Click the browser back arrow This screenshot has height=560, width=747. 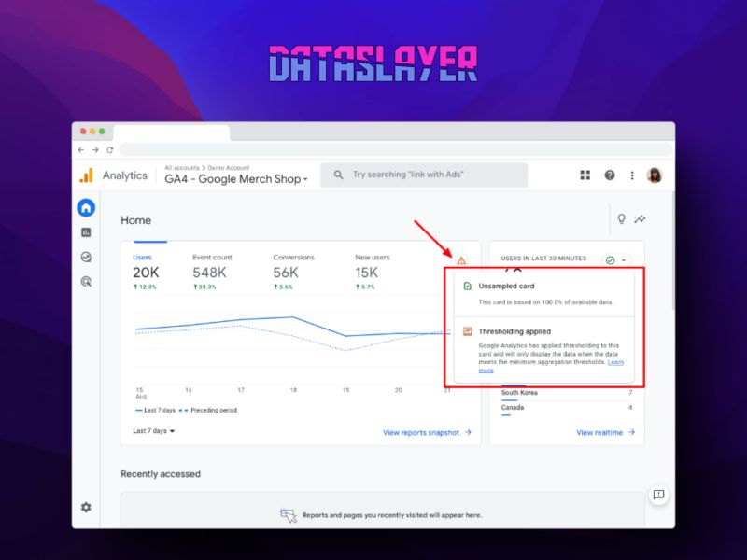tap(81, 150)
